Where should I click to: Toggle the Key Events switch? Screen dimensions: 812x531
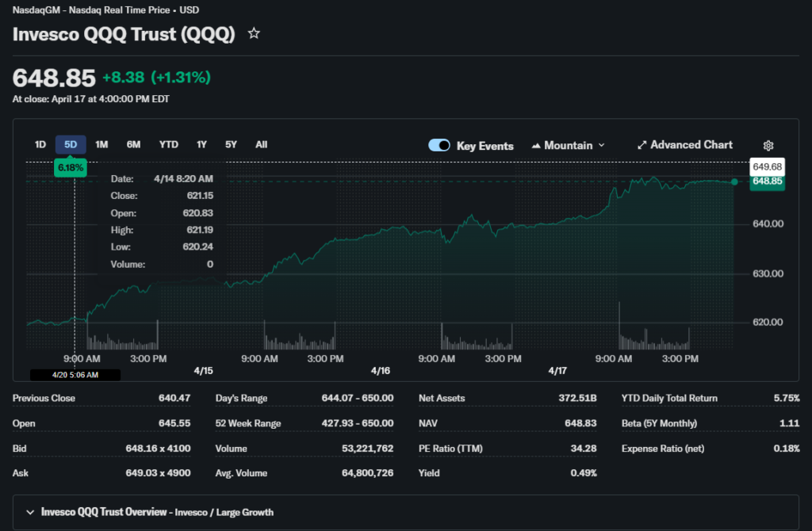[x=439, y=145]
